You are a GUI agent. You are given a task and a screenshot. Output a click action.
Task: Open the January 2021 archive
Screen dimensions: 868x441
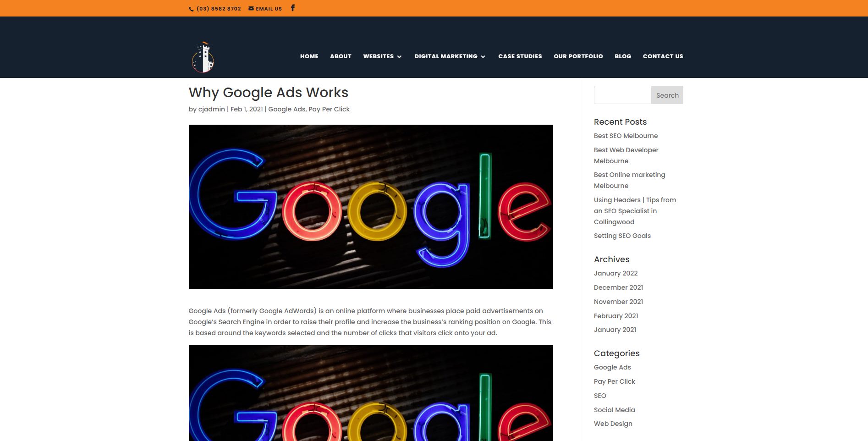(x=615, y=330)
